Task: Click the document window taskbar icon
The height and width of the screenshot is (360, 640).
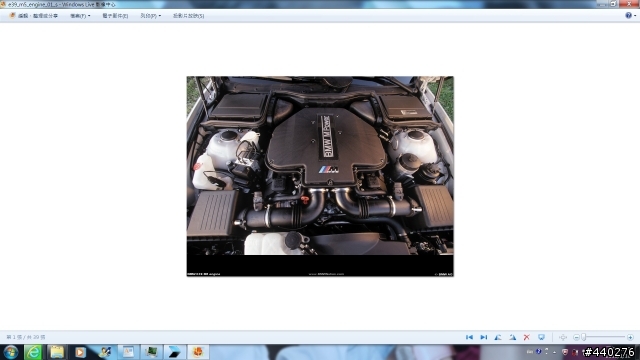Action: (x=128, y=352)
